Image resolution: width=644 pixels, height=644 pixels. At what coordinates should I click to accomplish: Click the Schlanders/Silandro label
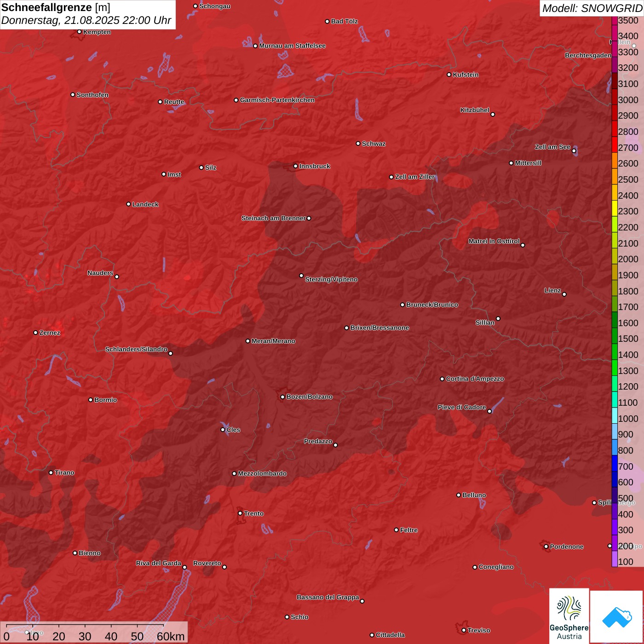136,349
